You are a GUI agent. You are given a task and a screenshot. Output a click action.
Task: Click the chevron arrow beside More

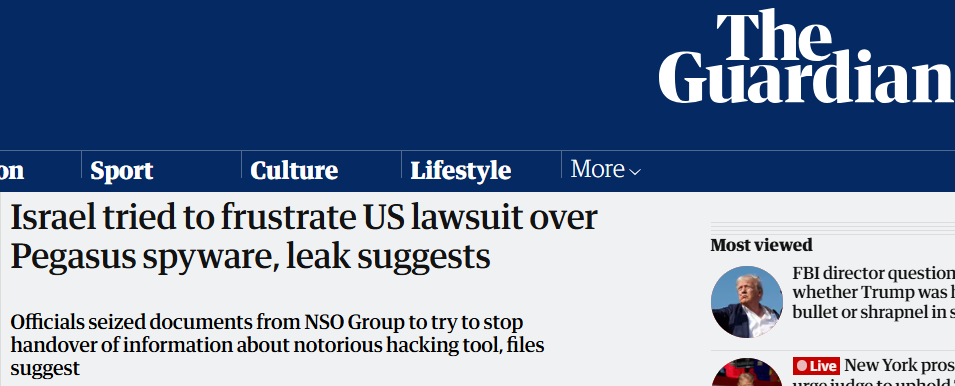pos(635,172)
